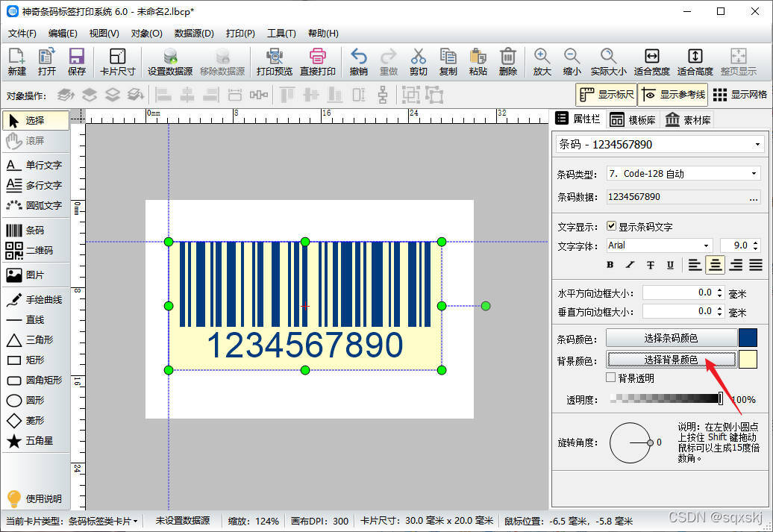Click the 适合宽度 fit width icon
This screenshot has width=773, height=532.
651,61
